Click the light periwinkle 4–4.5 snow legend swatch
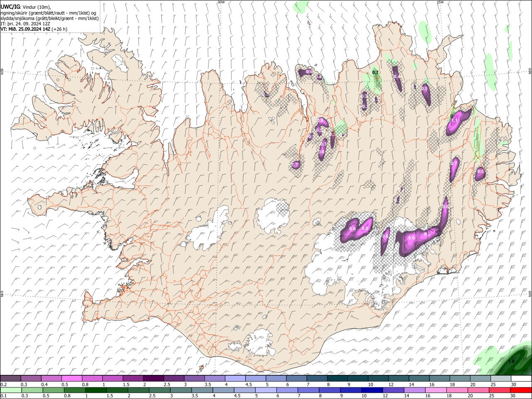 [235, 379]
